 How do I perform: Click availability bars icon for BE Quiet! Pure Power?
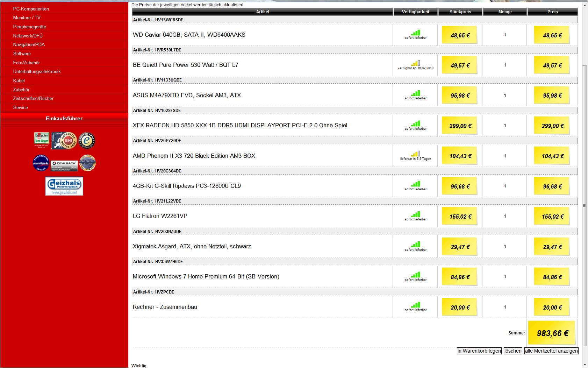[x=416, y=63]
